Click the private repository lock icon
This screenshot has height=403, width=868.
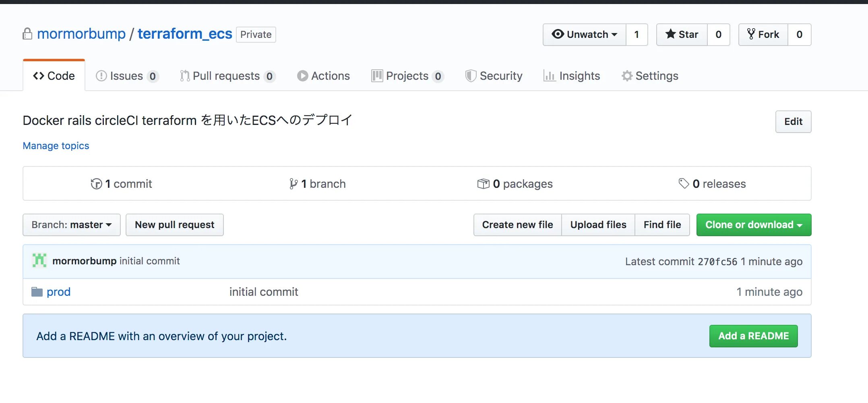point(27,34)
